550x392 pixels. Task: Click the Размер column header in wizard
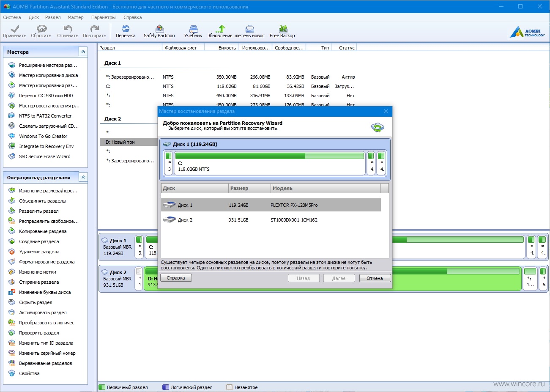pos(249,188)
